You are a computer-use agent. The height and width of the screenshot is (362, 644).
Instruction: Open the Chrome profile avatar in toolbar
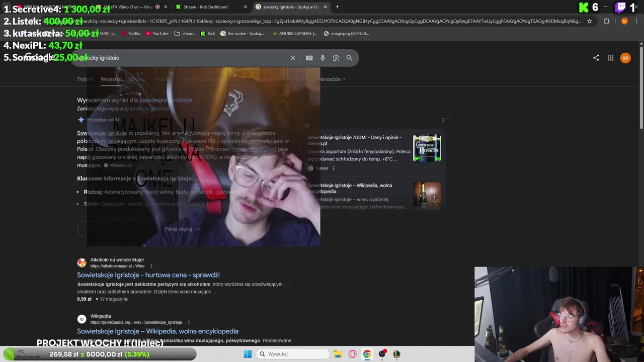click(x=624, y=21)
